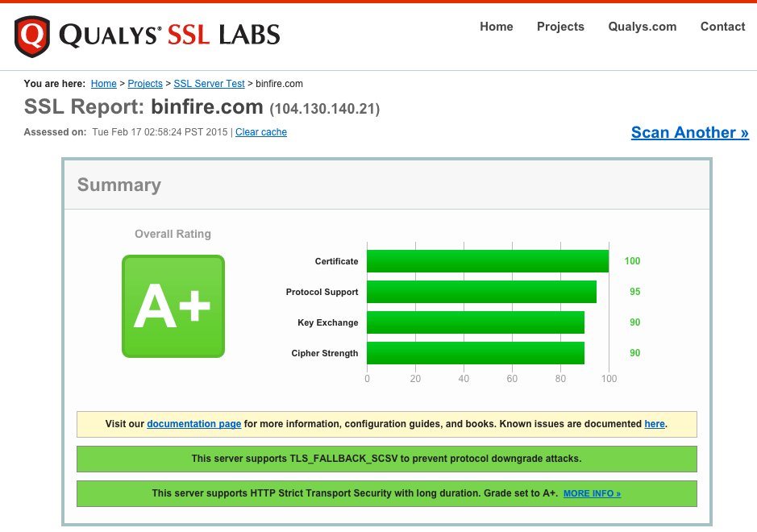This screenshot has width=757, height=532.
Task: Open the Projects navigation menu item
Action: [x=560, y=27]
